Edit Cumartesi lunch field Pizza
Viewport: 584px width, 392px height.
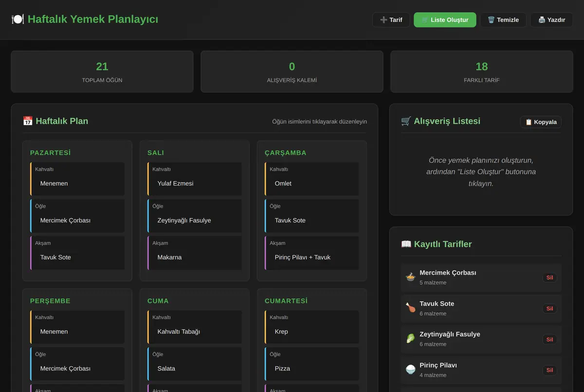312,369
